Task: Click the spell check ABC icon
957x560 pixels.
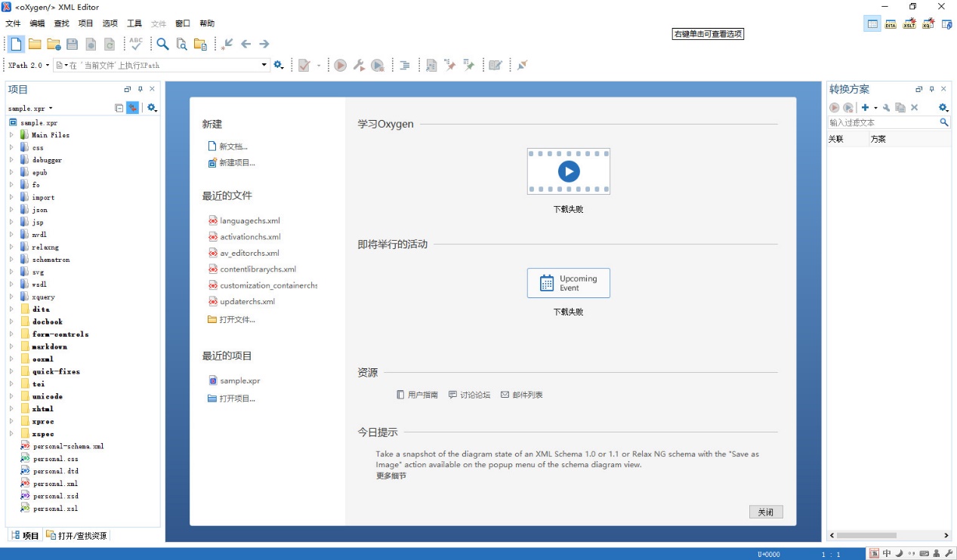Action: coord(136,44)
